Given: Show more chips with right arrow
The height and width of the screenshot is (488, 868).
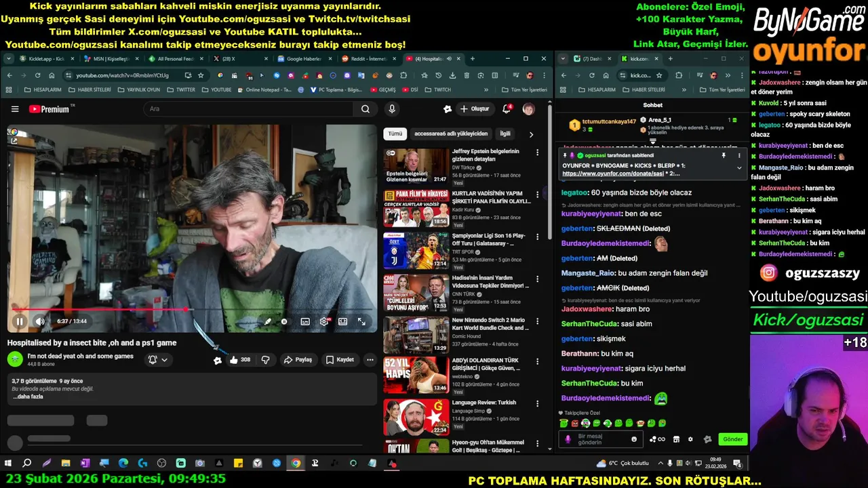Looking at the screenshot, I should click(531, 134).
